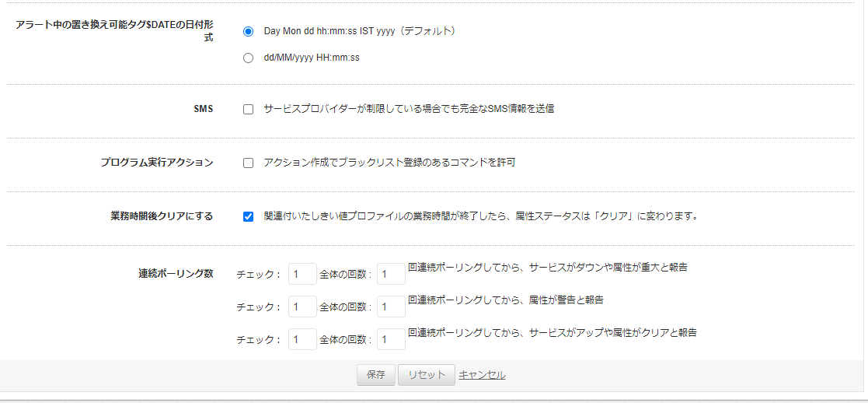The height and width of the screenshot is (403, 868).
Task: Uncheck the clear after business hours checkbox
Action: click(x=248, y=217)
